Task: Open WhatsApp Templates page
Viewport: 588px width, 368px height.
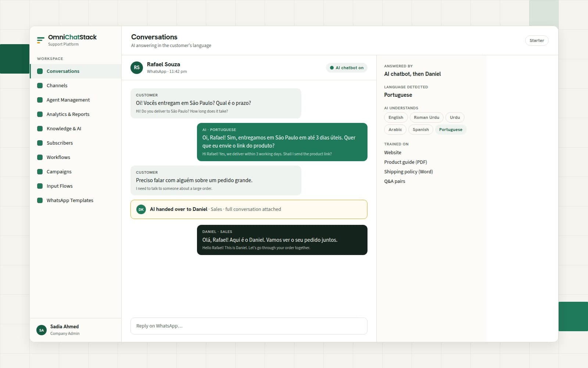Action: click(x=76, y=200)
